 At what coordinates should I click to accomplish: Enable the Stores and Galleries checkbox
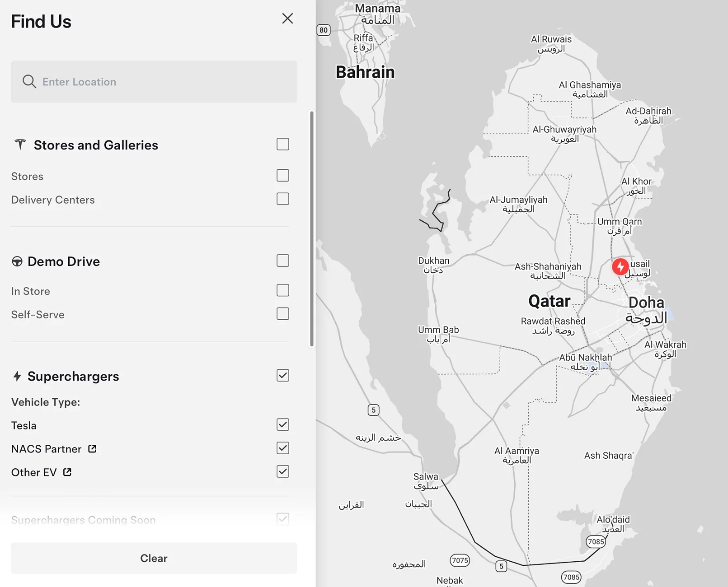pos(283,144)
